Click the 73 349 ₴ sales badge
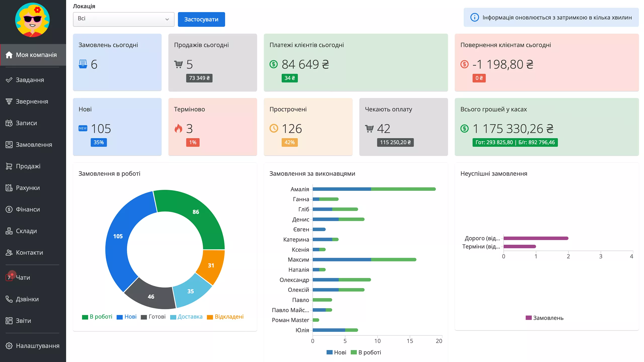This screenshot has width=644, height=362. (x=199, y=78)
